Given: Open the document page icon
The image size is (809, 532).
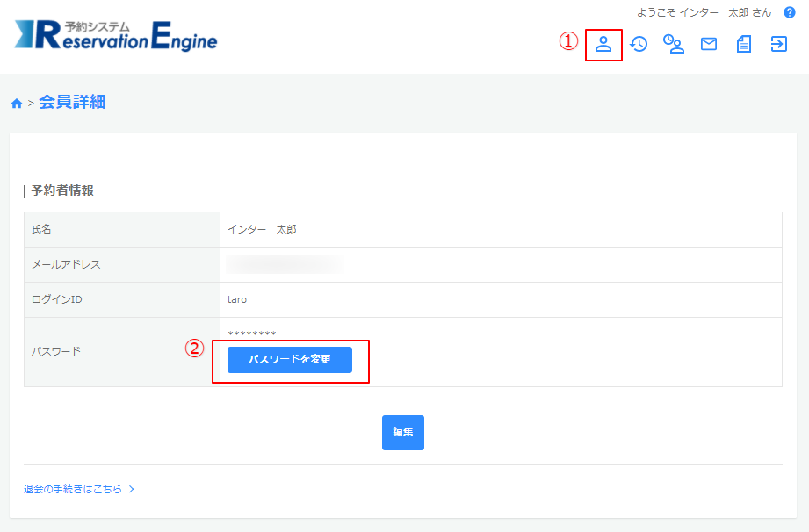Looking at the screenshot, I should (x=744, y=44).
